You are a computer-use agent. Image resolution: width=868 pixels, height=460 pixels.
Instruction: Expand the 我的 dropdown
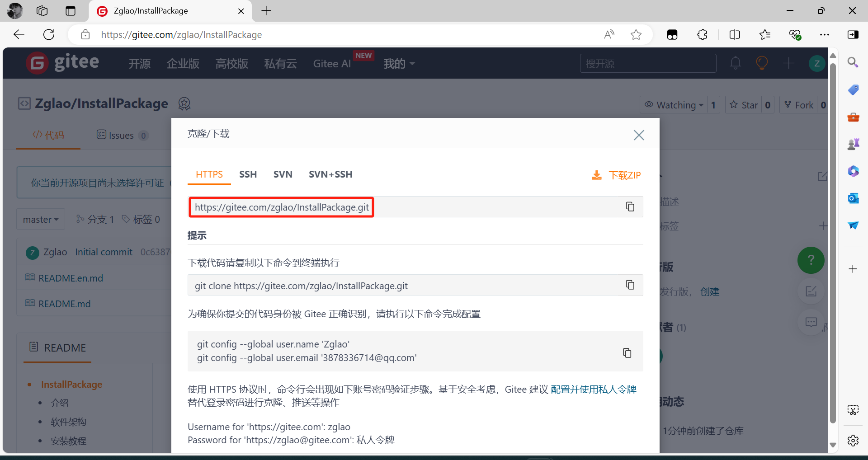(399, 64)
